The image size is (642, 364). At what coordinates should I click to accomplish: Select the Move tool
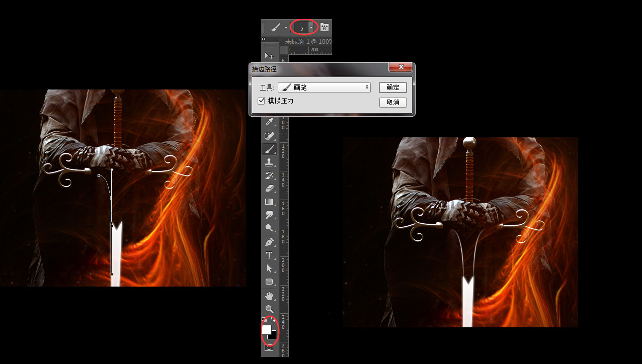pos(269,56)
